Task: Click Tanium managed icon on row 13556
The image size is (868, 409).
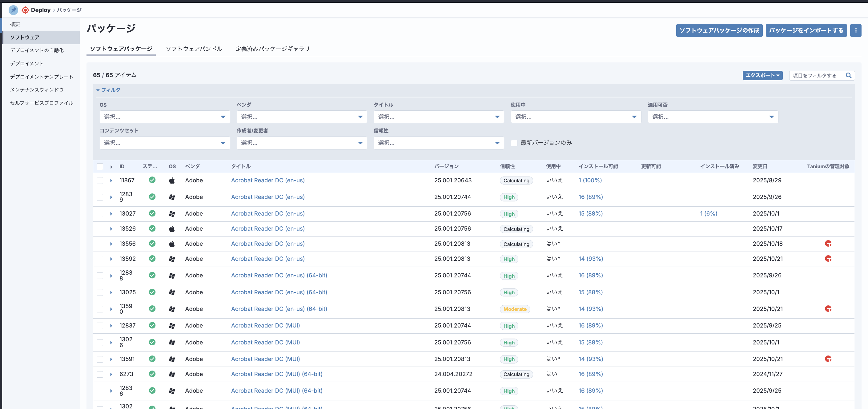Action: [x=828, y=244]
